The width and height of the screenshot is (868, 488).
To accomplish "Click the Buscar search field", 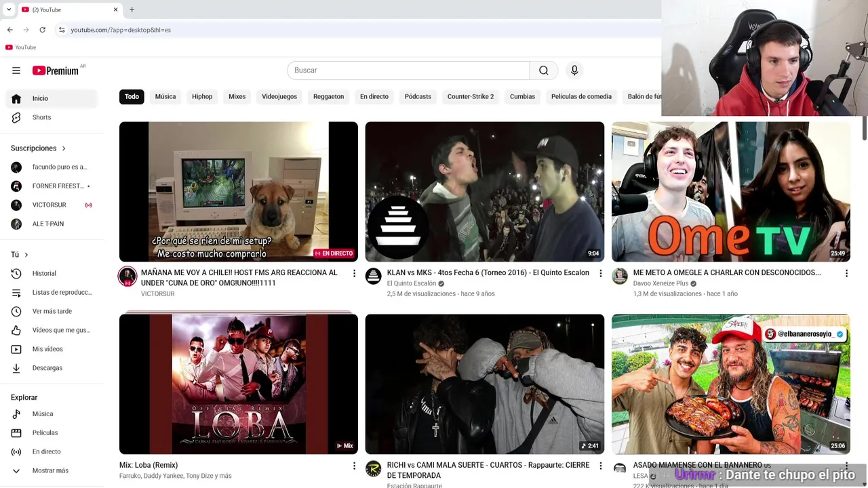I will click(408, 70).
